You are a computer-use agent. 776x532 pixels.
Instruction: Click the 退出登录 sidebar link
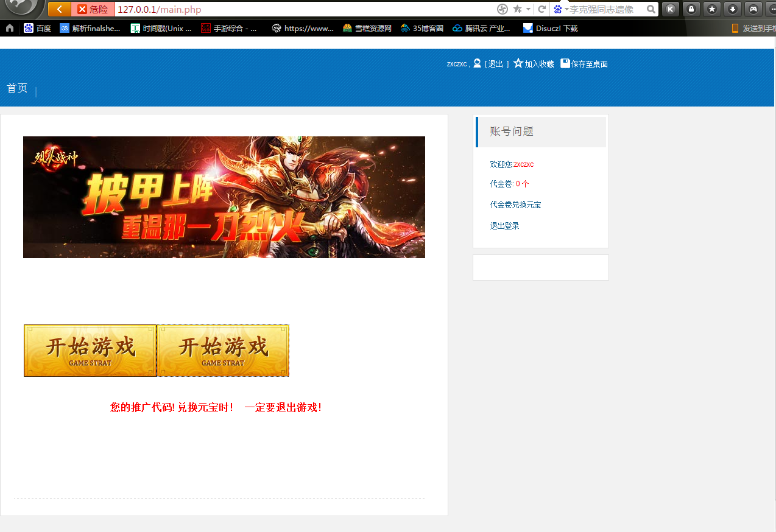coord(504,226)
